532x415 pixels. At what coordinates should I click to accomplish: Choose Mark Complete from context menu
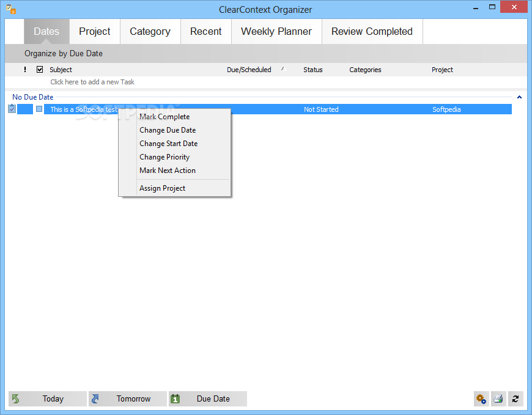pos(174,117)
